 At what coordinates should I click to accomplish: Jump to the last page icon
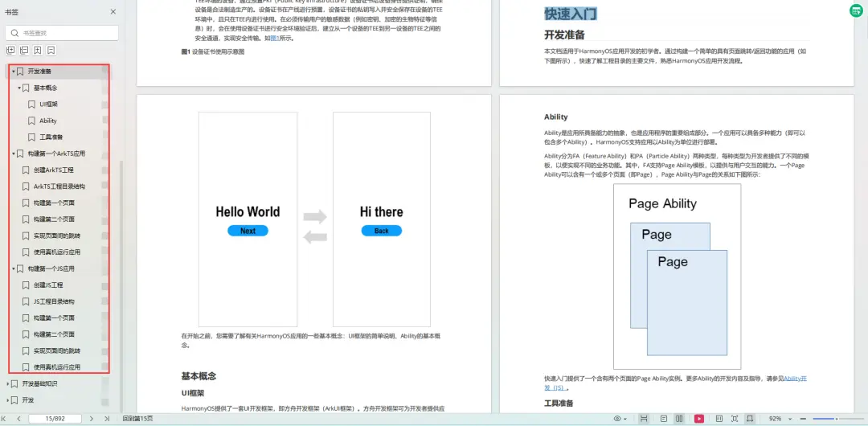click(x=105, y=419)
